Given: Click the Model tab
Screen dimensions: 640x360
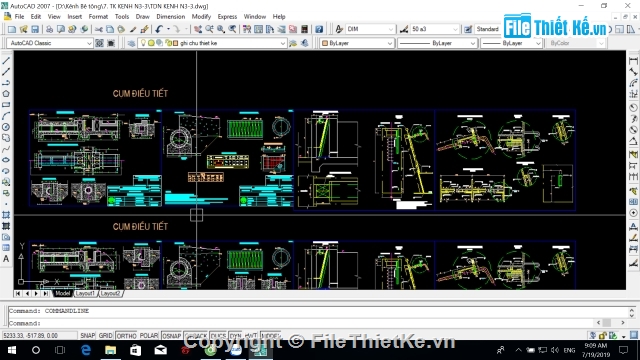Looking at the screenshot, I should coord(62,293).
